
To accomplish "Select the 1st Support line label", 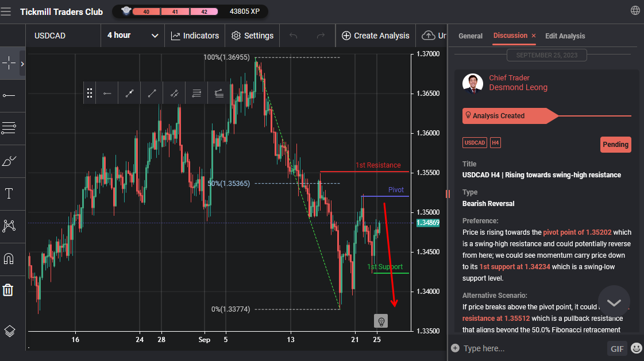I will (385, 267).
